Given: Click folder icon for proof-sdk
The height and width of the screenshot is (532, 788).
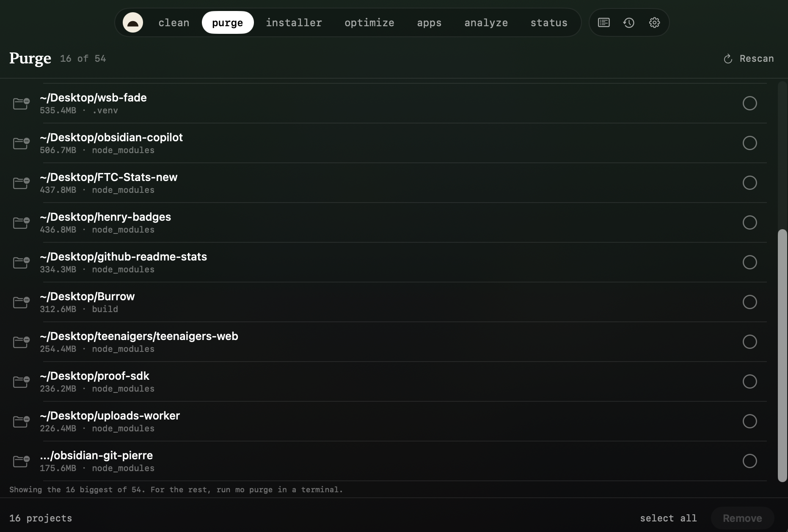Looking at the screenshot, I should [21, 381].
